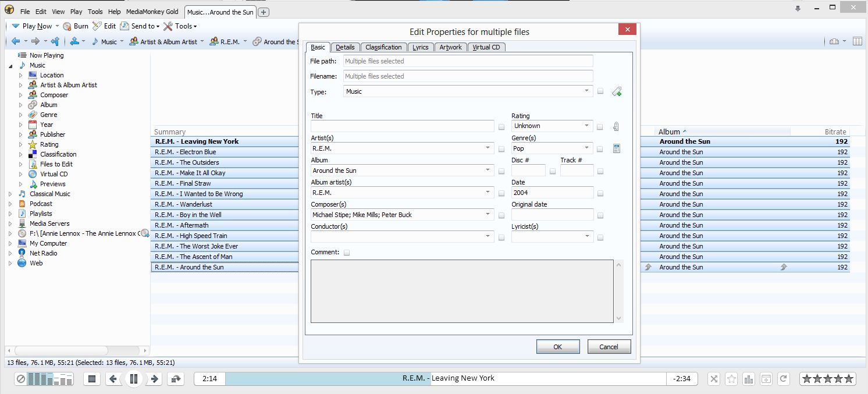Open the MediaMonkey Gold menu

(152, 12)
